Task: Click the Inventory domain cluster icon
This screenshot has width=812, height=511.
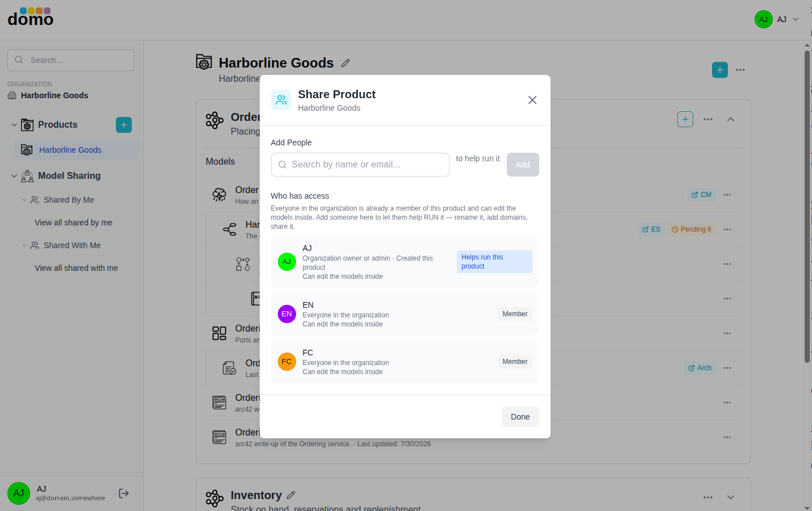Action: click(215, 499)
